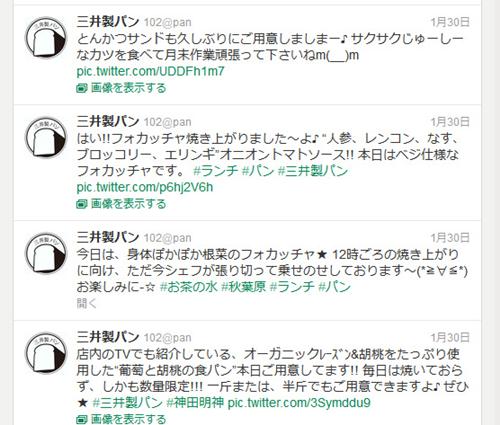Click the image icon under pic.twitter.com/3Symddu9
Screen dimensions: 500x425
pos(82,419)
